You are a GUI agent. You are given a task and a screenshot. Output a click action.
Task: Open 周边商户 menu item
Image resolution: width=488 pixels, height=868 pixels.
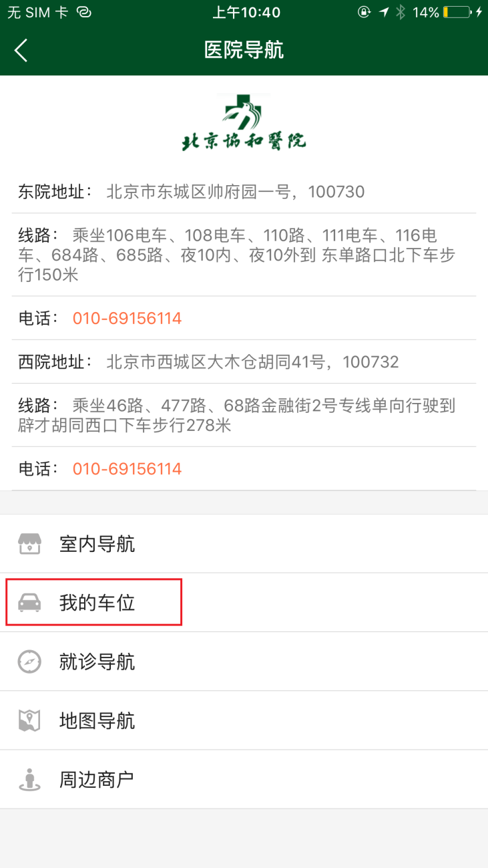[x=244, y=779]
